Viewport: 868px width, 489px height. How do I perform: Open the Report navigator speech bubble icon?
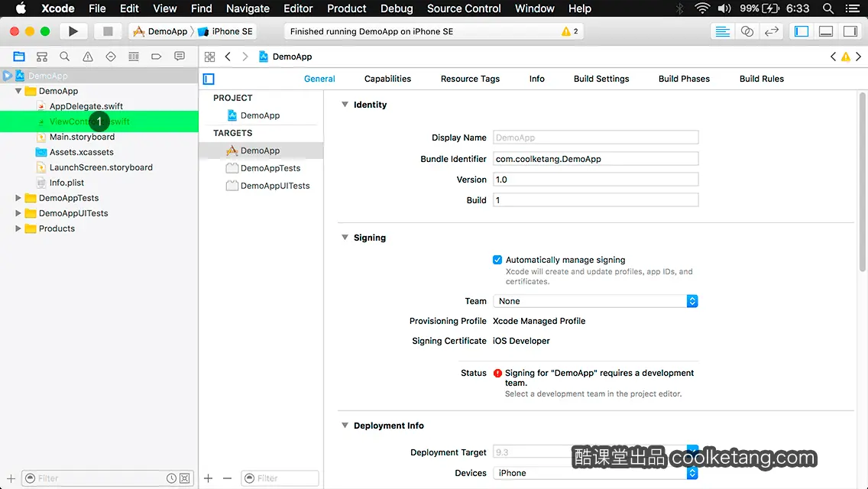point(180,57)
